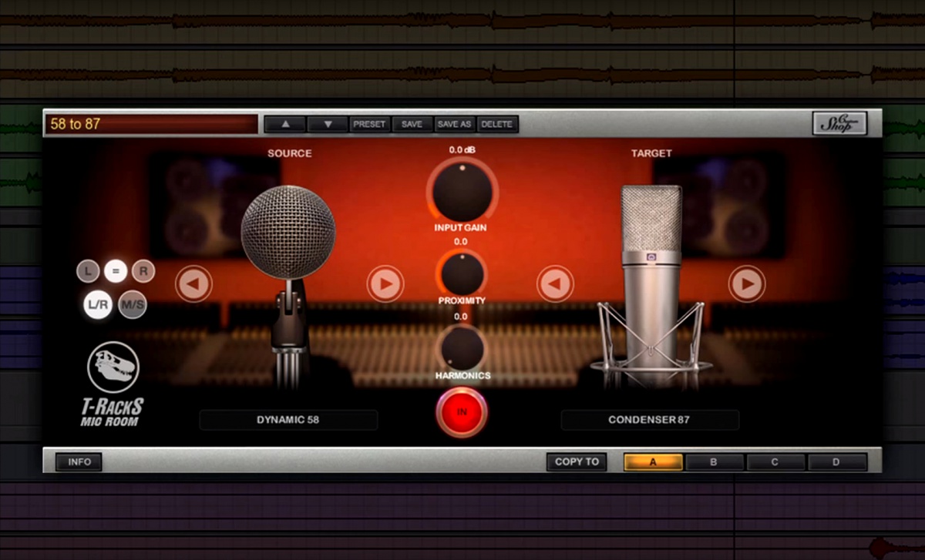Click the 0.0 value above the HARMONICS knob
The width and height of the screenshot is (925, 560).
click(x=461, y=317)
